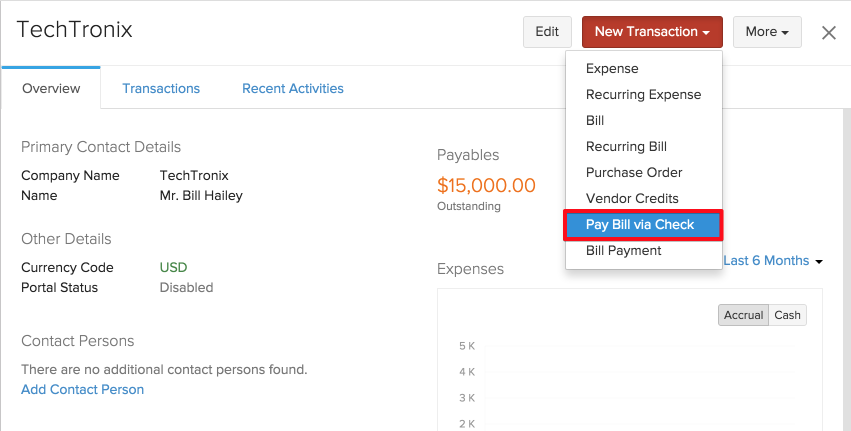Choose Purchase Order from the menu
The image size is (851, 431).
[634, 173]
